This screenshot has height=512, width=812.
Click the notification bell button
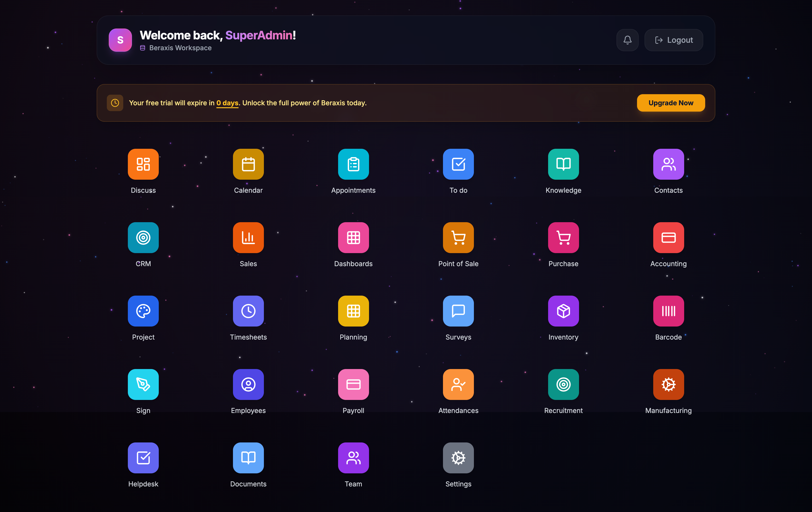[x=627, y=40]
